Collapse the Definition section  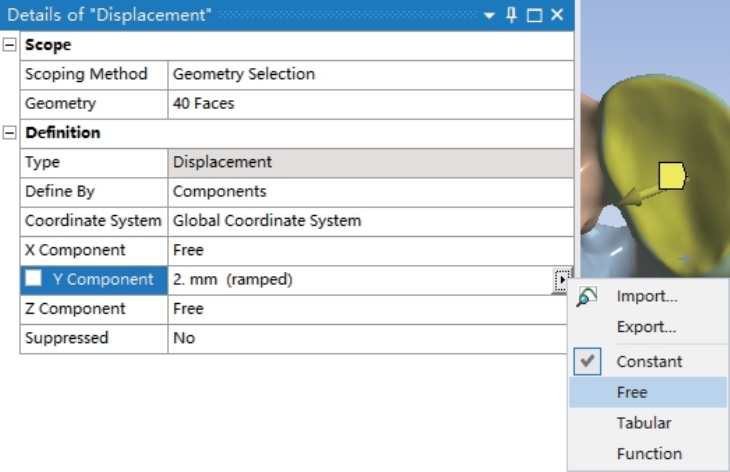9,133
